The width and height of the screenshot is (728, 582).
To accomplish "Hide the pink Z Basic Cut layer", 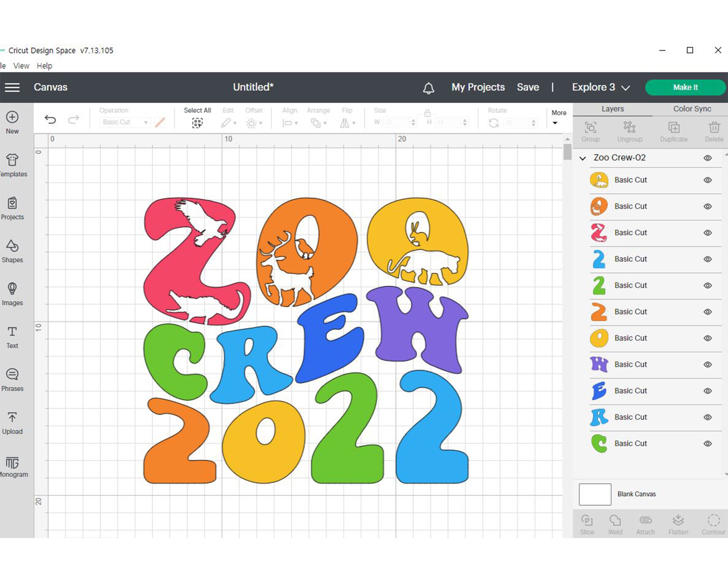I will coord(707,233).
